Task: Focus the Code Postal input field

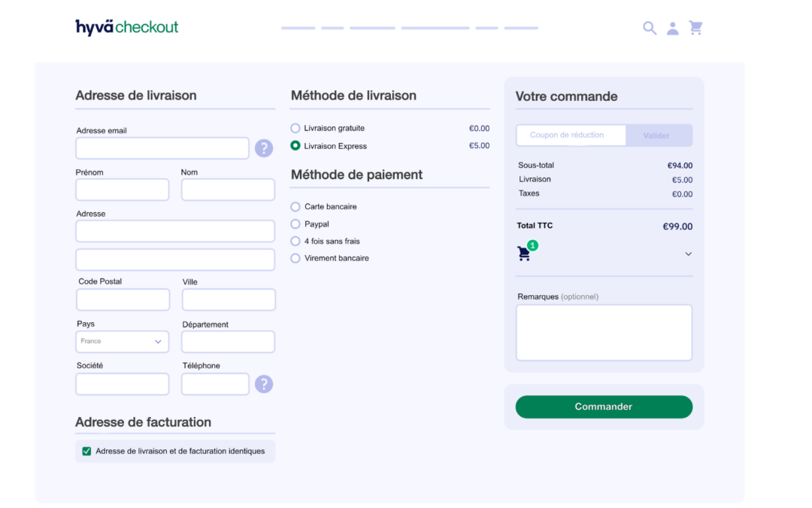Action: (123, 300)
